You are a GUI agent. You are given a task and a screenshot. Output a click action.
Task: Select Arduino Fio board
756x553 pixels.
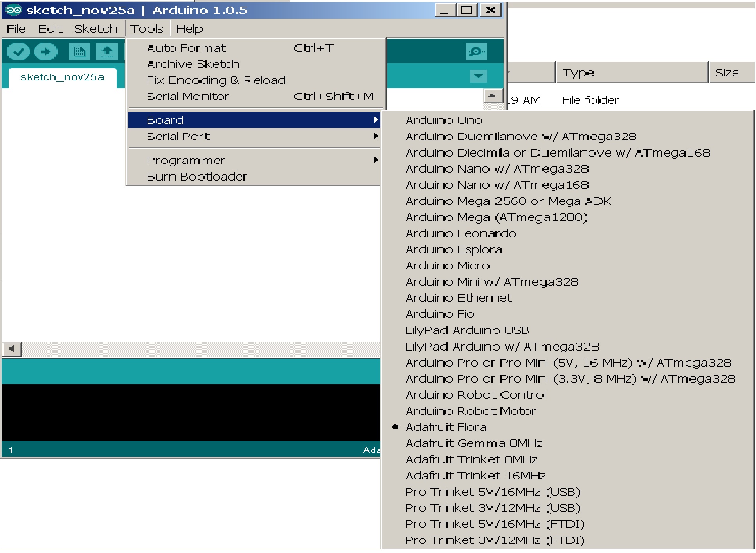point(567,314)
